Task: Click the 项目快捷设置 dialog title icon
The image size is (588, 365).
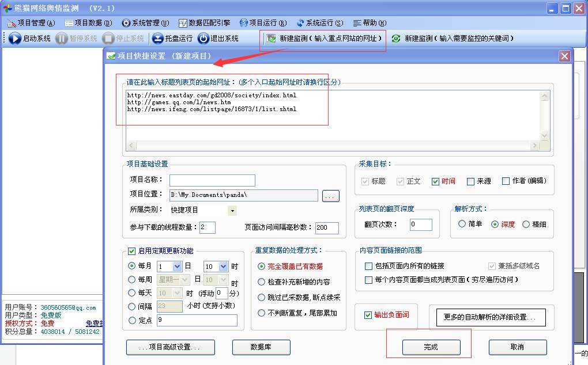Action: click(111, 56)
